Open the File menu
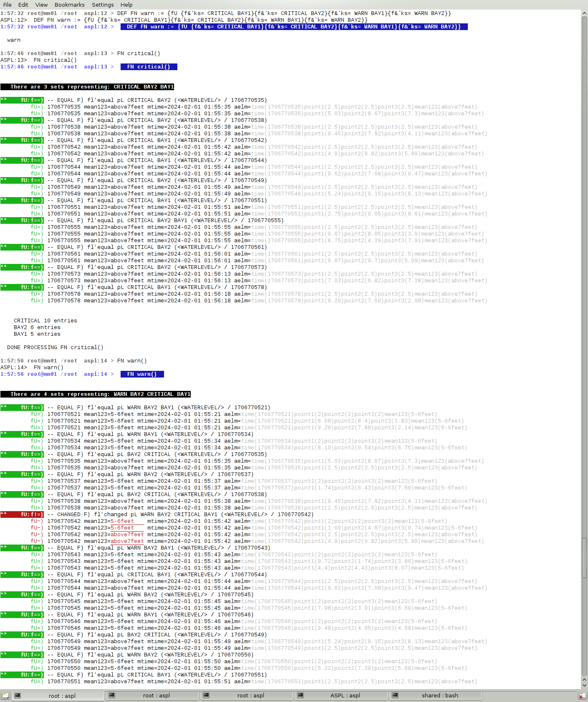Viewport: 588px width, 702px height. [8, 5]
